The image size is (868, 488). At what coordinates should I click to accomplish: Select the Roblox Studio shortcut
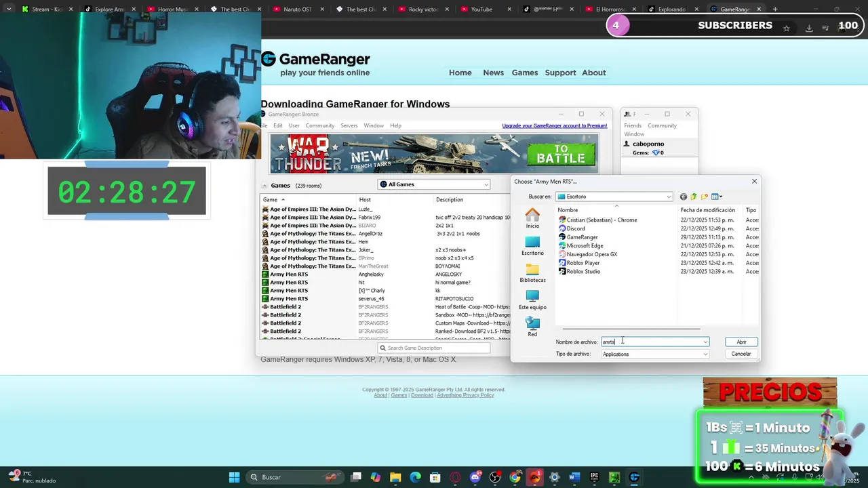[x=578, y=272]
